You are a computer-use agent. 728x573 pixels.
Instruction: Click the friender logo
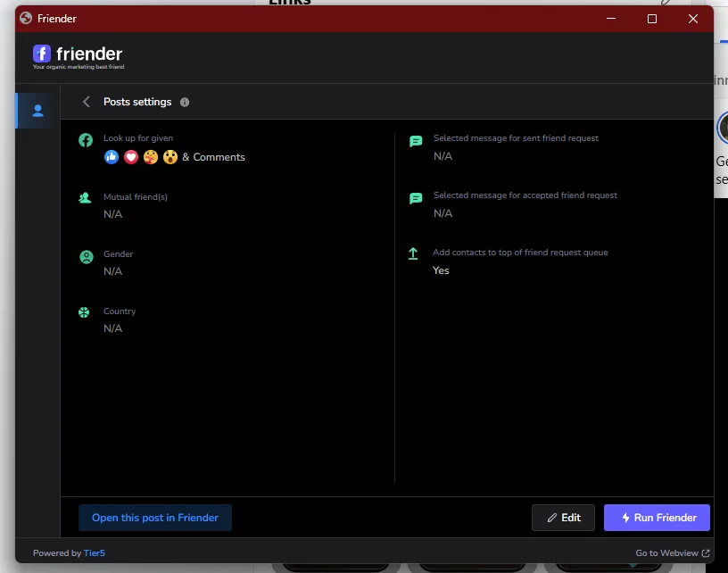point(78,56)
